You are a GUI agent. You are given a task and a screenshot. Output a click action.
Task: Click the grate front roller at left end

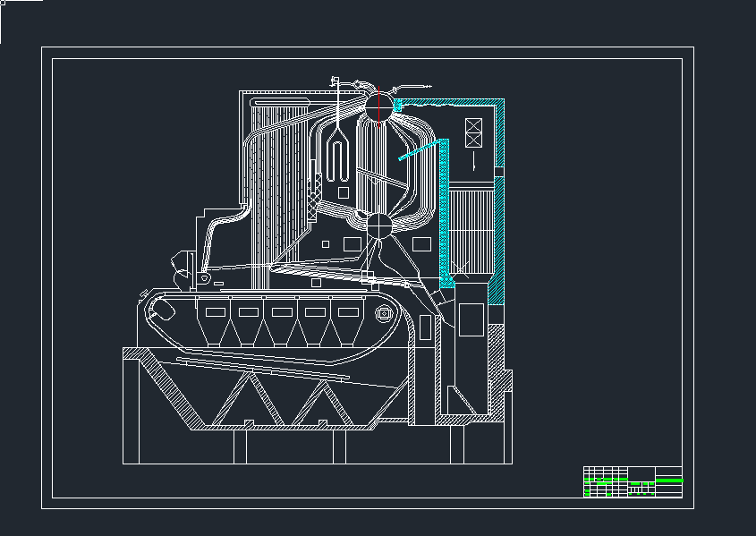pos(162,310)
